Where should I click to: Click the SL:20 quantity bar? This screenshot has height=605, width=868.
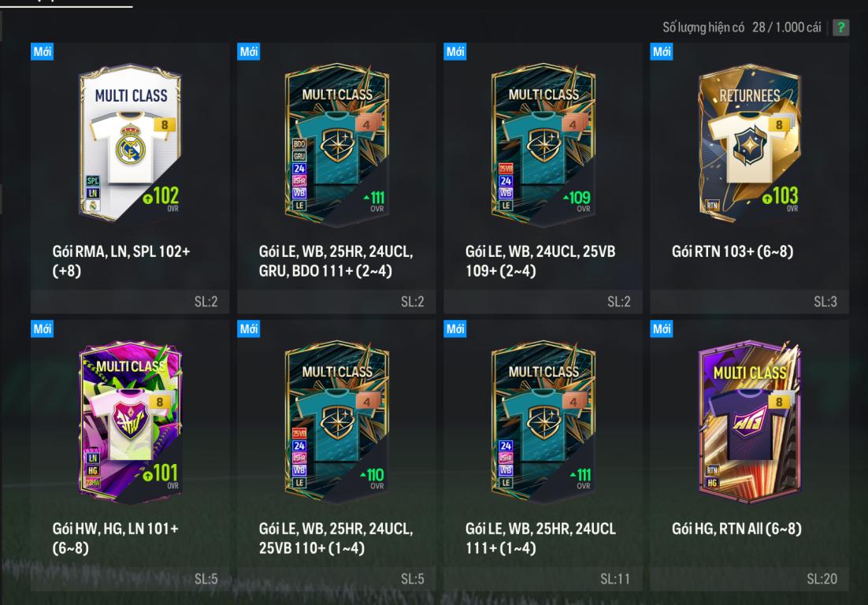coord(750,578)
